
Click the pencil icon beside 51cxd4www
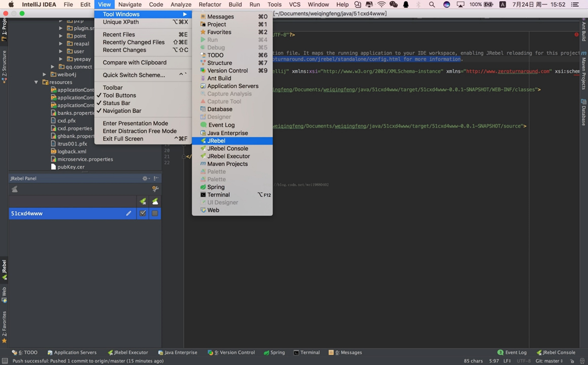pyautogui.click(x=128, y=213)
